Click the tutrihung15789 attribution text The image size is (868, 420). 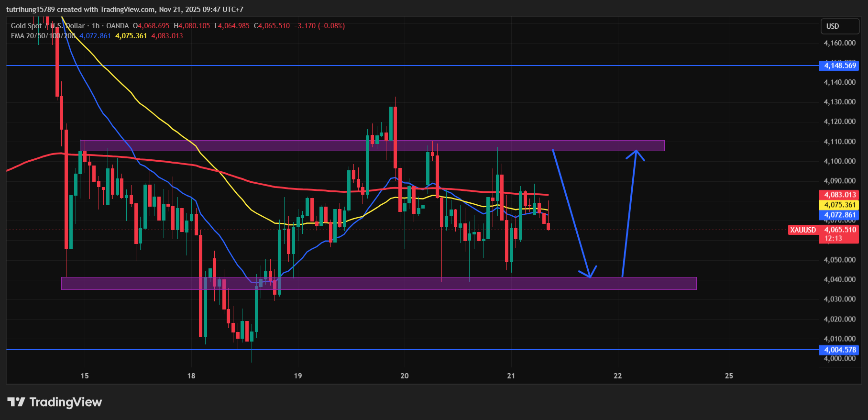click(31, 10)
